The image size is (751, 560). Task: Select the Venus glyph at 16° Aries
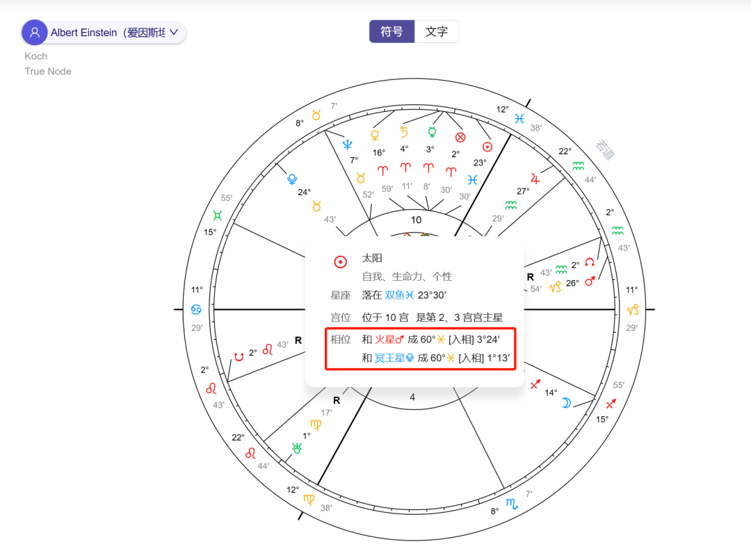tap(375, 133)
